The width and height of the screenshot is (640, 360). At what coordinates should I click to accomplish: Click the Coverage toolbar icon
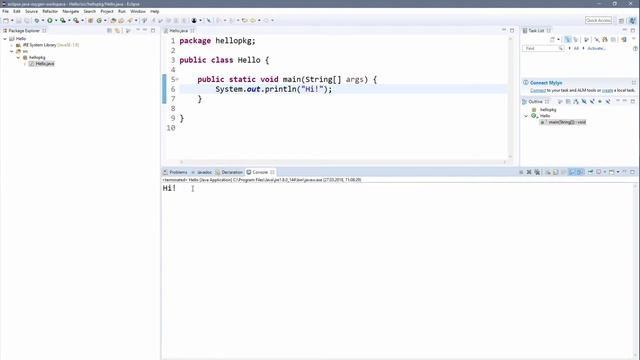(63, 20)
